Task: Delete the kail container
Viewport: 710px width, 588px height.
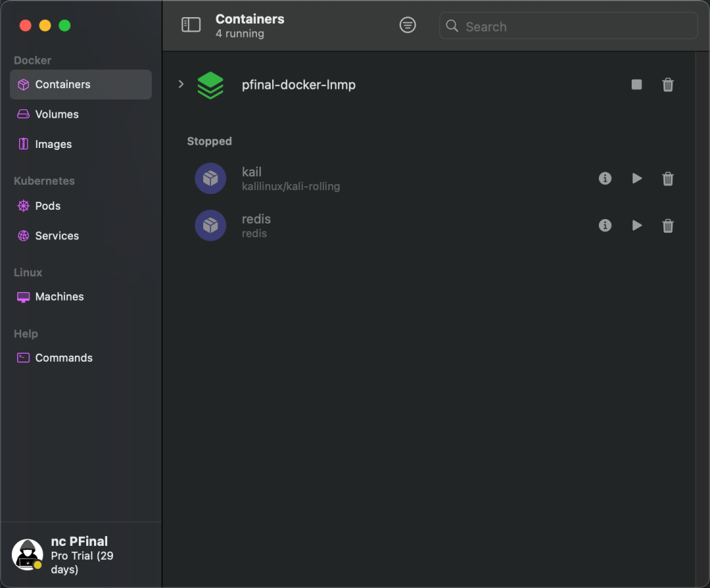Action: [668, 178]
